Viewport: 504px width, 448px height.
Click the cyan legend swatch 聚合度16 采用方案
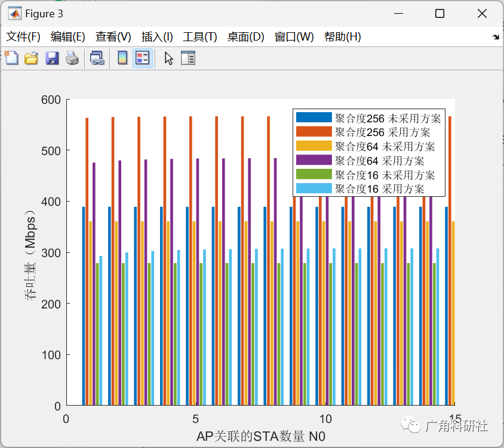(x=314, y=188)
